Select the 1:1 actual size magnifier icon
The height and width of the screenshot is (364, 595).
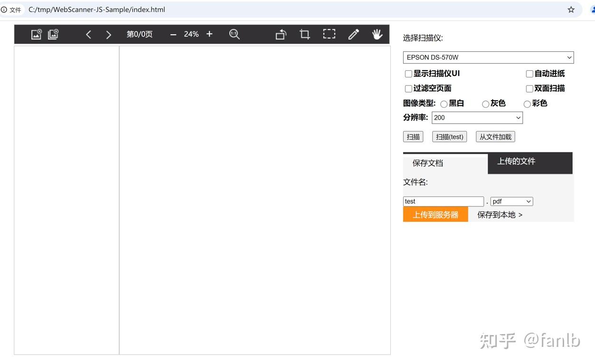tap(234, 34)
